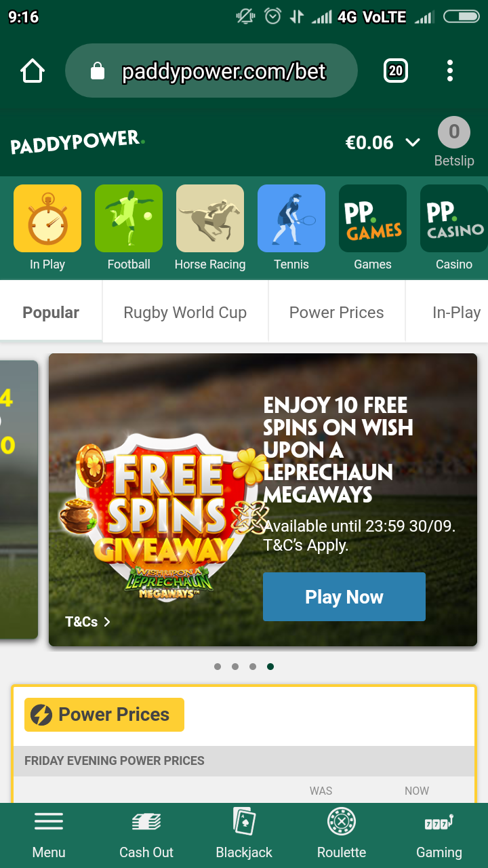Open the In Play stopwatch icon

(x=47, y=218)
